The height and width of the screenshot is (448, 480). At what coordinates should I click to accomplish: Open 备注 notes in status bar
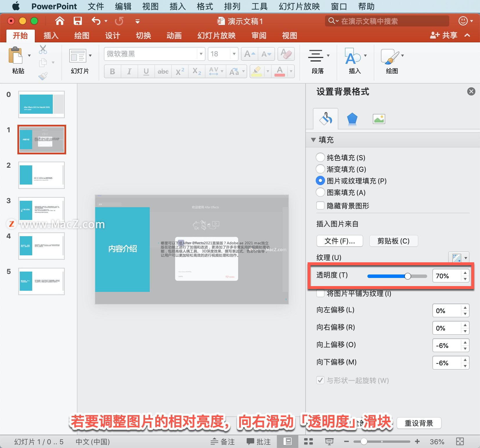223,441
